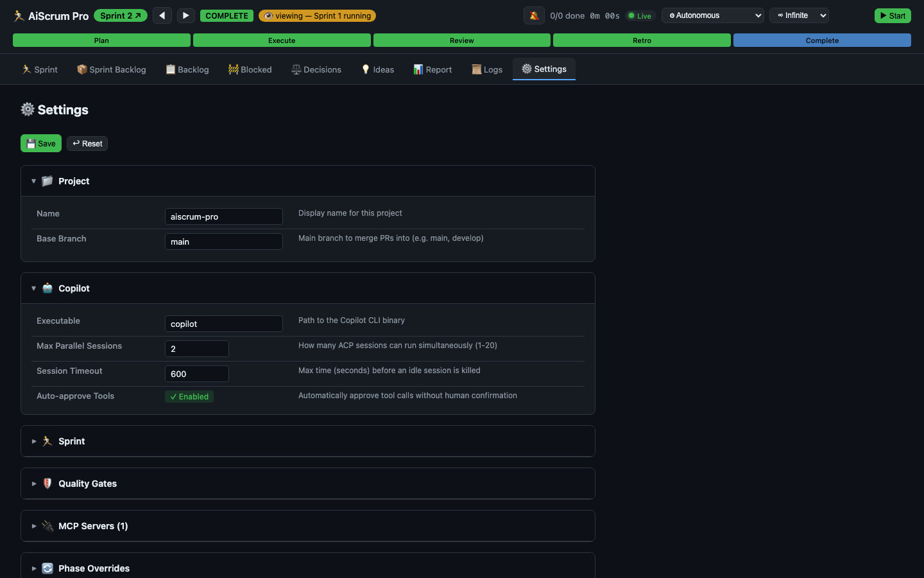Toggle Auto-approve Tools Enabled switch
This screenshot has height=578, width=924.
tap(189, 397)
